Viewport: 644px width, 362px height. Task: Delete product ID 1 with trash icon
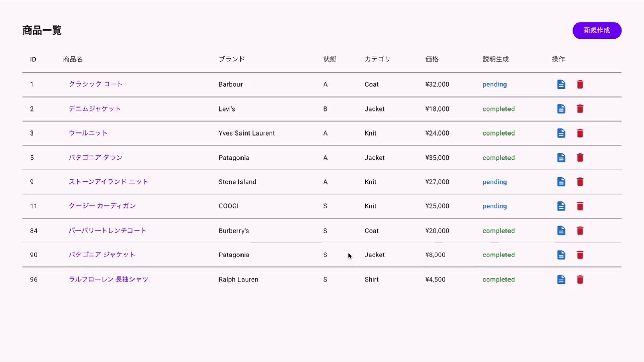coord(580,84)
